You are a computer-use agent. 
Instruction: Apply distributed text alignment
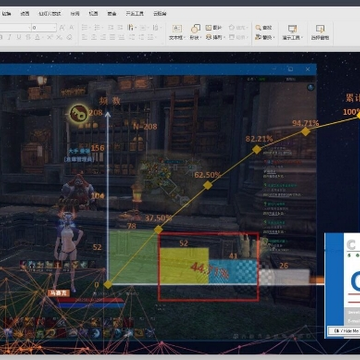pos(122,37)
